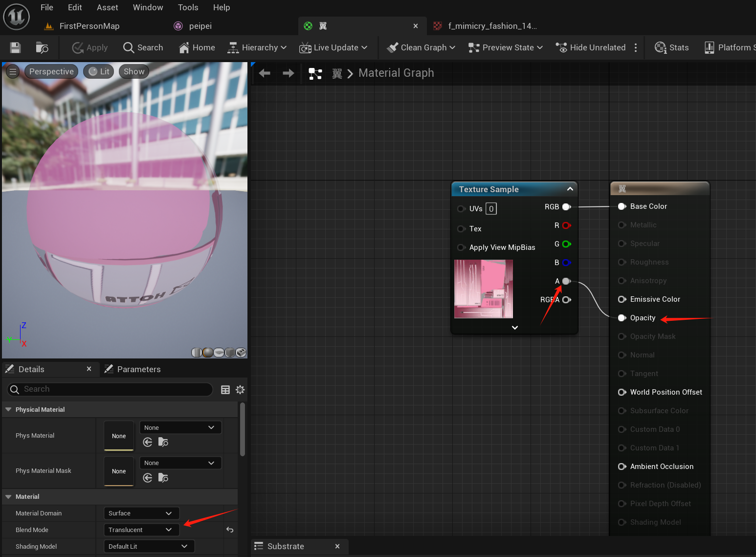
Task: Open the Clean Graph dropdown
Action: point(421,47)
